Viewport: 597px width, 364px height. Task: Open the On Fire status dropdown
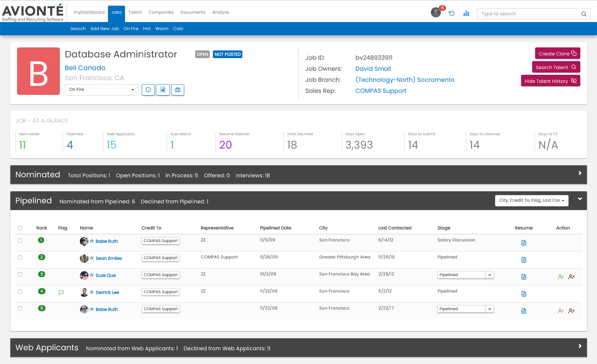click(x=101, y=89)
